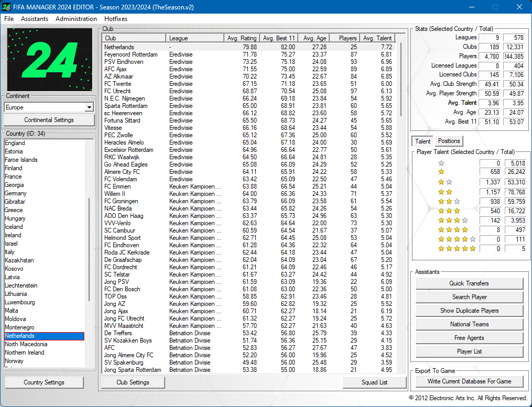Sort by Avg. Age column header
This screenshot has width=532, height=407.
coord(314,38)
